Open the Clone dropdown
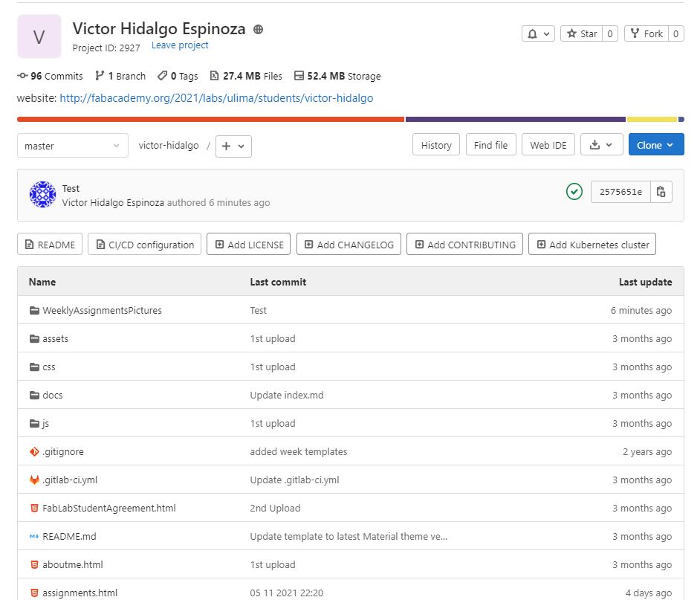 (656, 145)
